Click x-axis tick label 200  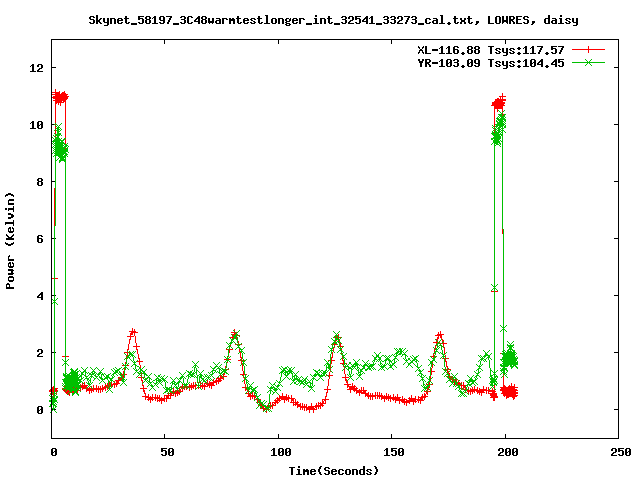[x=508, y=452]
